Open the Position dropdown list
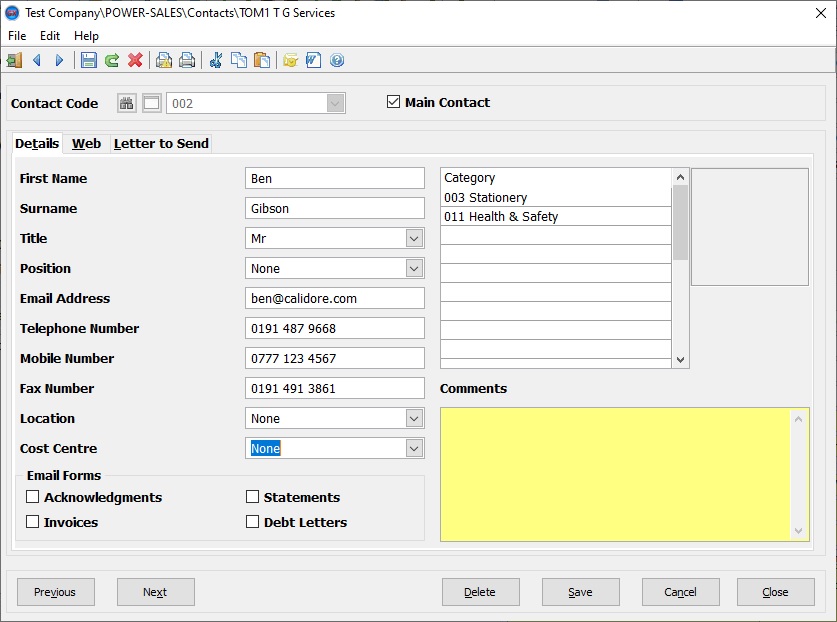 pyautogui.click(x=414, y=269)
